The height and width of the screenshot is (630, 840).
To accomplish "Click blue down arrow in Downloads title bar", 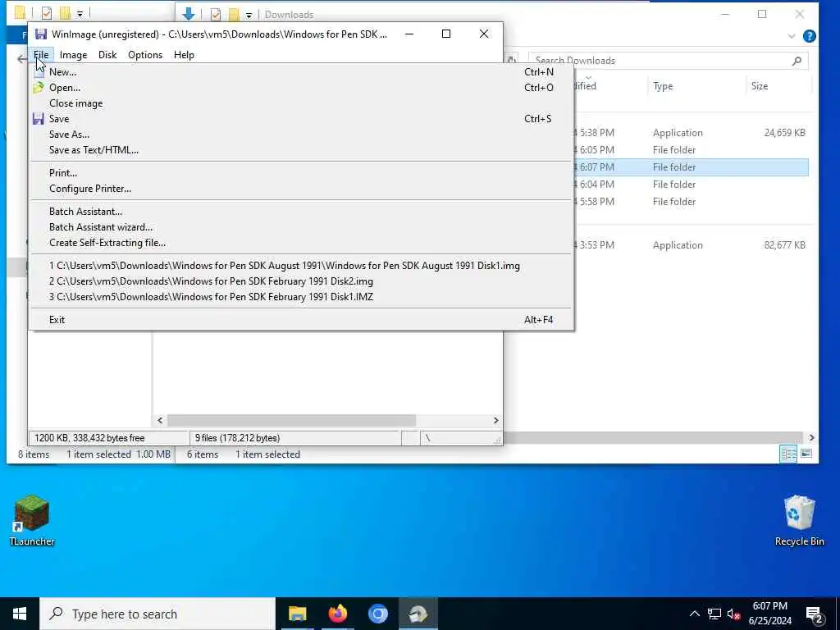I will pos(188,14).
